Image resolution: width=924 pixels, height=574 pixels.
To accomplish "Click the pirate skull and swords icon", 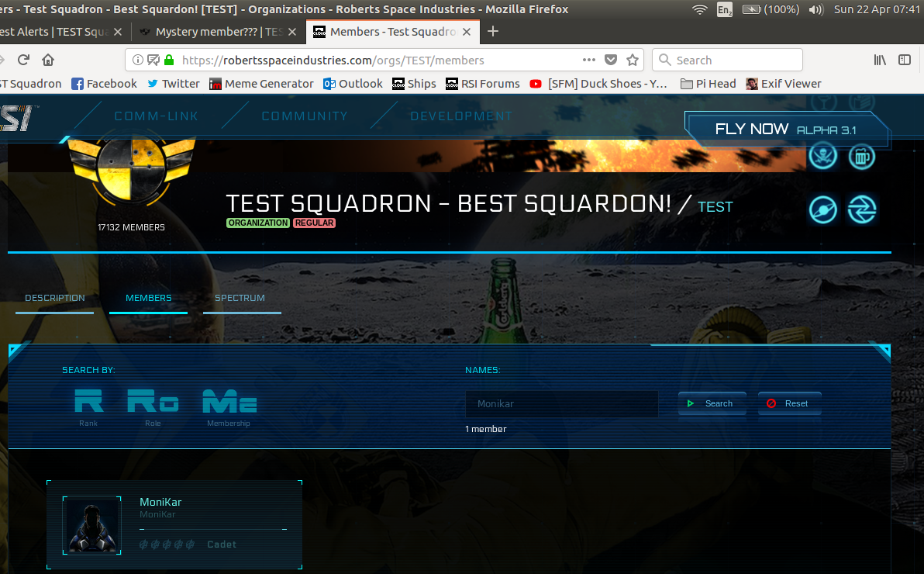I will point(822,156).
